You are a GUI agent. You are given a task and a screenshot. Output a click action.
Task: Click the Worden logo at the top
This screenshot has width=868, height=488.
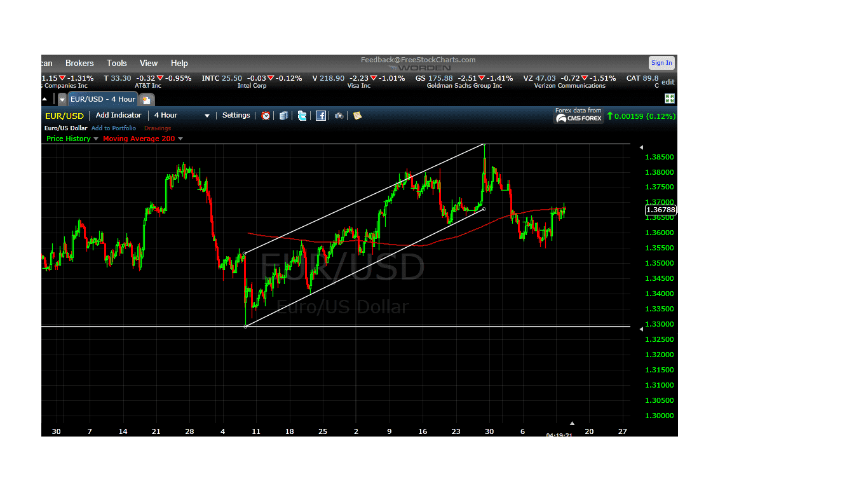420,67
